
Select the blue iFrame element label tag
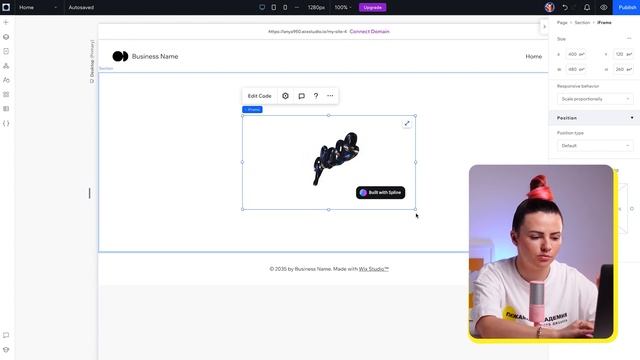click(252, 109)
